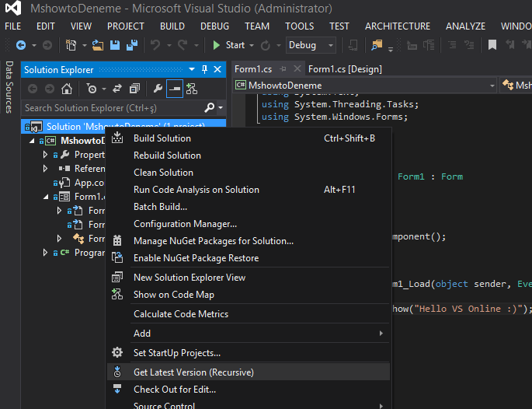Click the Find in Files toolbar icon
This screenshot has width=532, height=409.
377,45
